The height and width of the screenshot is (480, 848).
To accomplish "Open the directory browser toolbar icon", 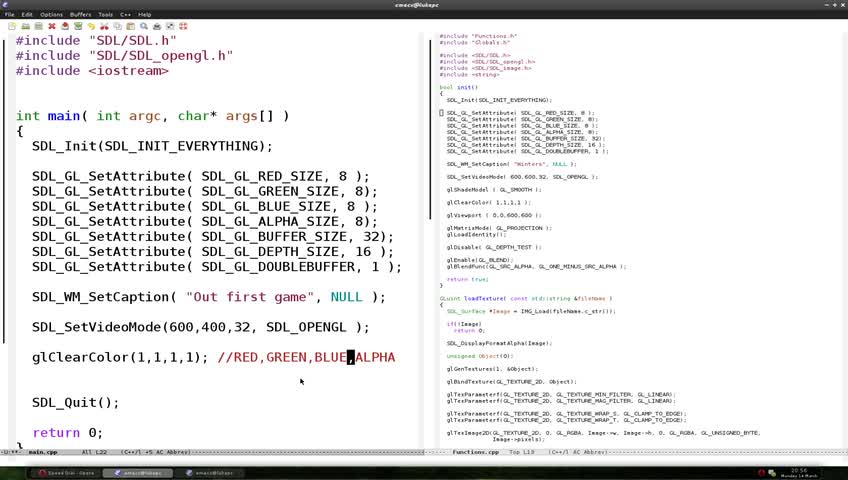I will coord(38,26).
